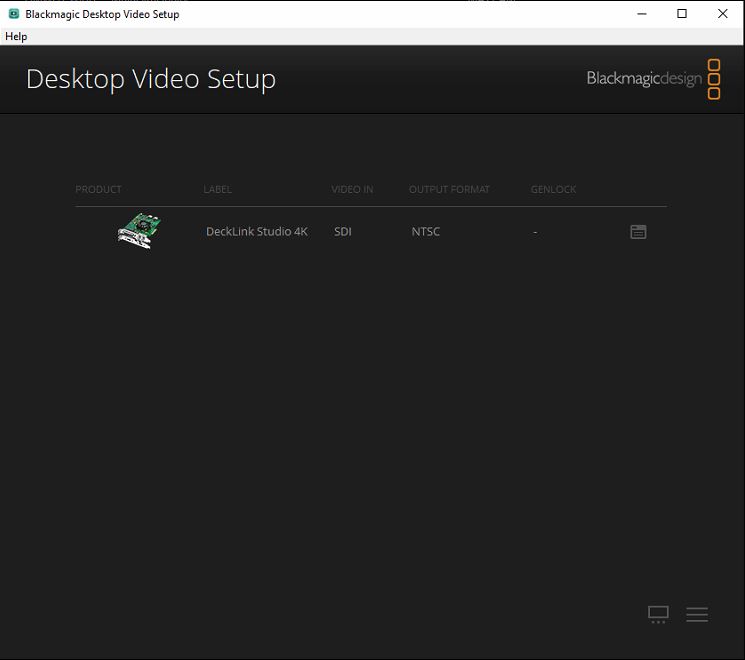Open settings icon for DeckLink Studio 4K

click(638, 232)
